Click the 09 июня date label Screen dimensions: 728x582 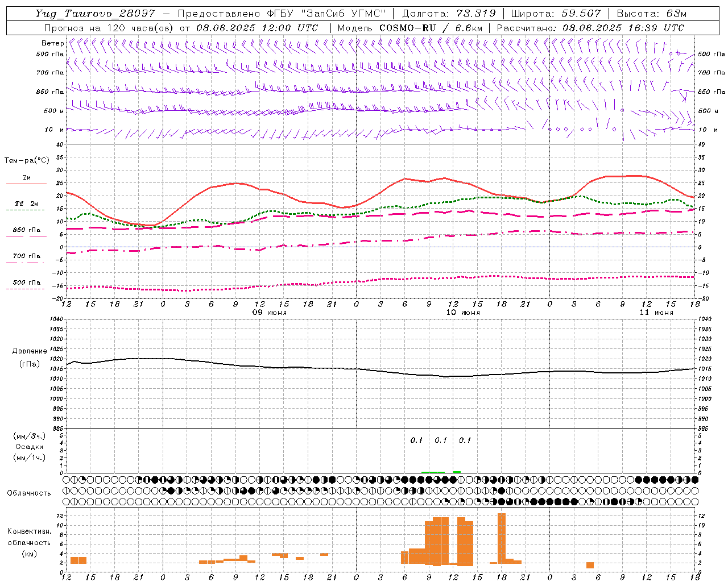tap(270, 313)
